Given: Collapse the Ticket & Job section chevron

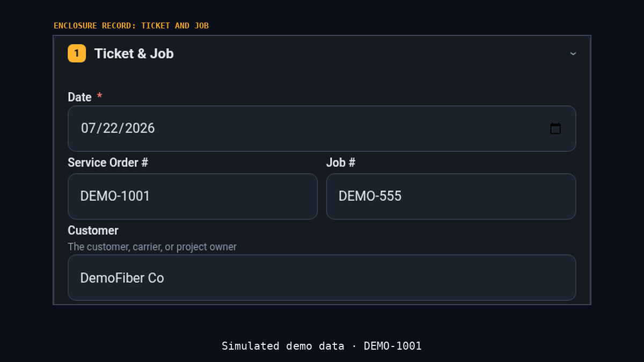Looking at the screenshot, I should pyautogui.click(x=573, y=54).
